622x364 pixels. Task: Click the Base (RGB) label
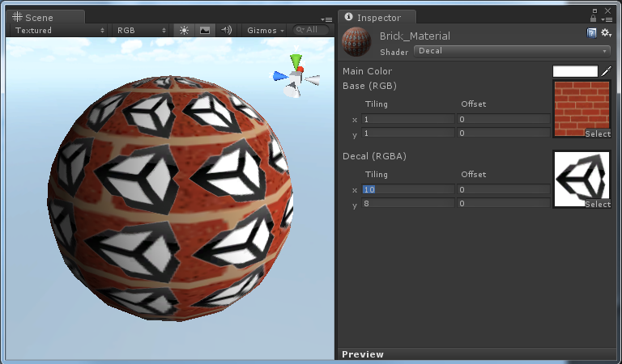[369, 86]
